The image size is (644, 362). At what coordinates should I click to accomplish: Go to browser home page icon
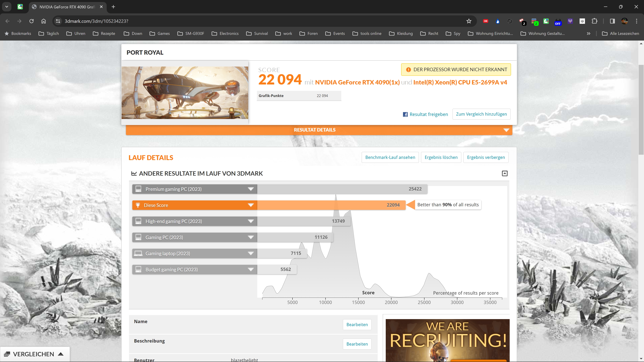pyautogui.click(x=43, y=21)
